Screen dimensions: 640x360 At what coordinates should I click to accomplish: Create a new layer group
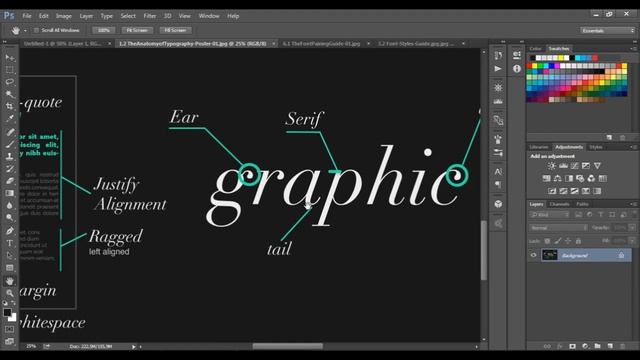click(x=598, y=346)
